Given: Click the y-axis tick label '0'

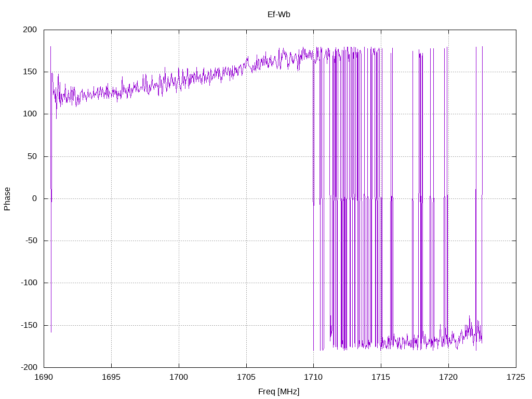Looking at the screenshot, I should pyautogui.click(x=35, y=199).
